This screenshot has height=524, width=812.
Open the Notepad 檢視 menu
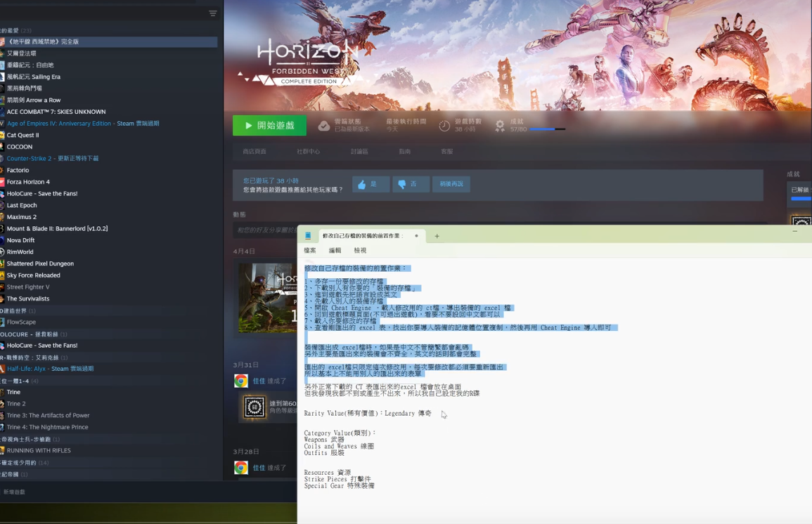[360, 250]
